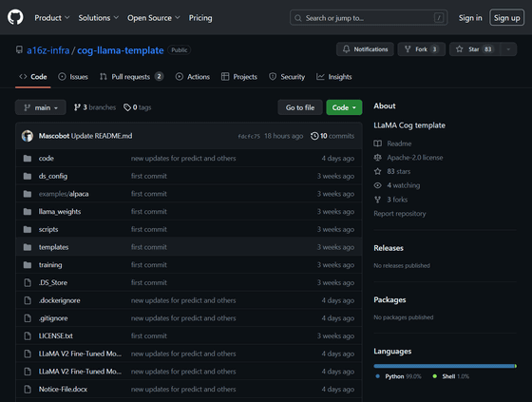Screen dimensions: 532x402
Task: Expand the Product menu
Action: pos(51,18)
